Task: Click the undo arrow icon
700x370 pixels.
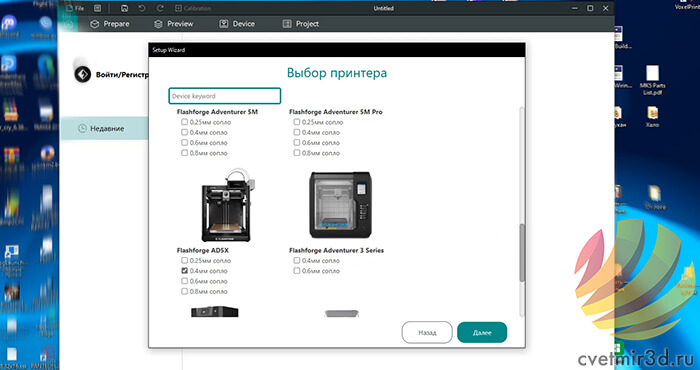Action: coord(142,8)
